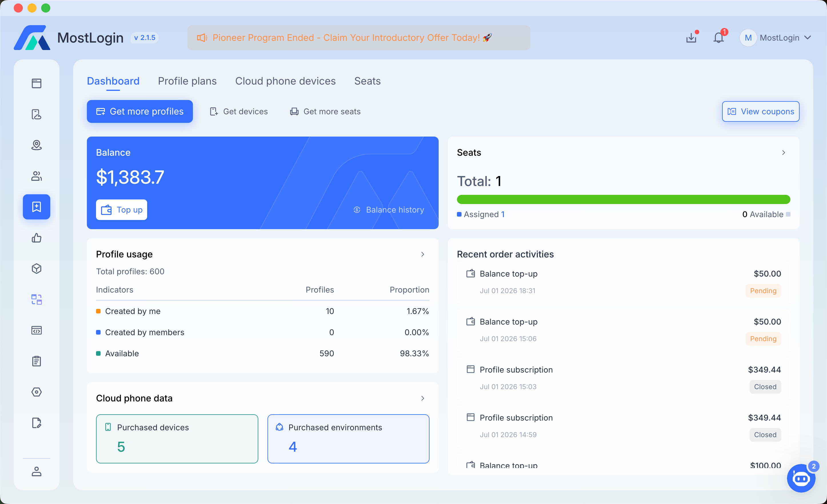Image resolution: width=827 pixels, height=504 pixels.
Task: Open the API code window sidebar icon
Action: click(x=36, y=330)
